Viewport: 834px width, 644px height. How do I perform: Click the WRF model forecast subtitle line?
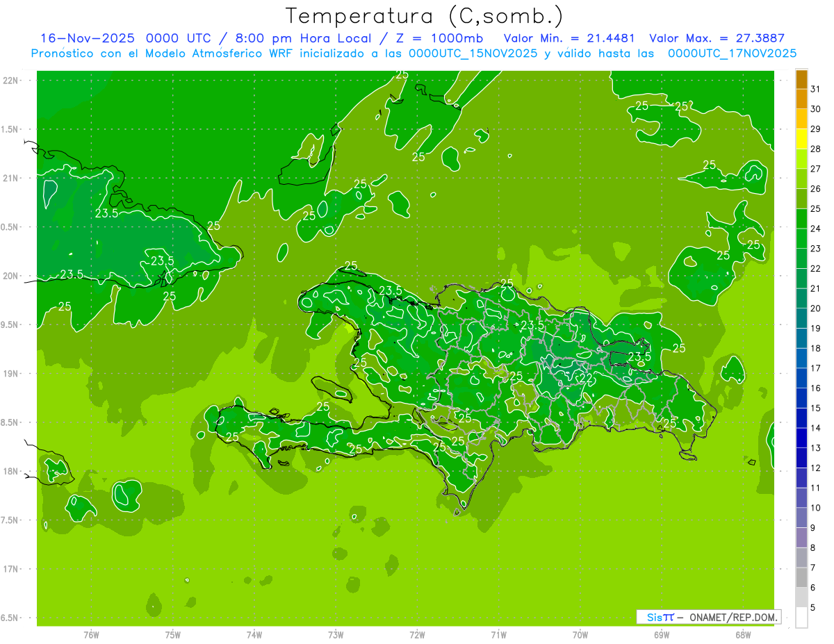click(x=414, y=53)
